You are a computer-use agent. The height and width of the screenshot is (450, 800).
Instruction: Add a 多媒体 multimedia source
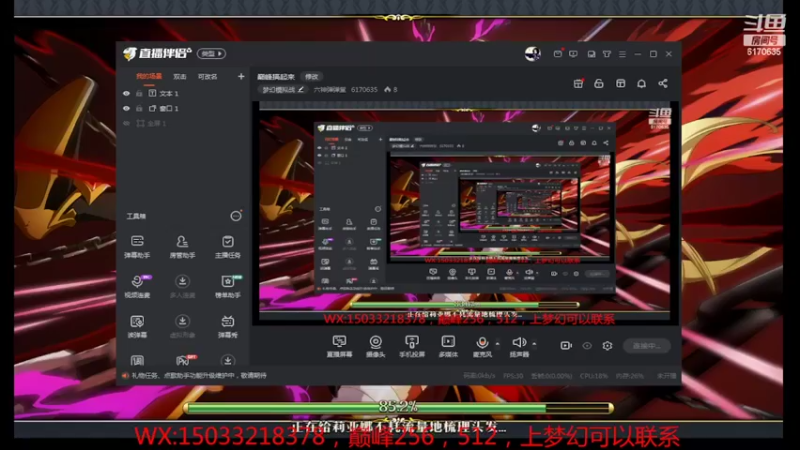pos(448,346)
